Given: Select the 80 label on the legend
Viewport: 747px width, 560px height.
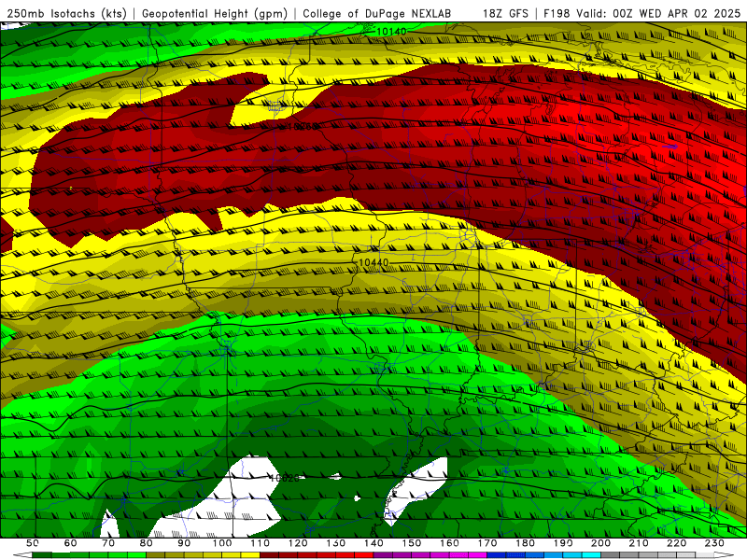Looking at the screenshot, I should 146,543.
